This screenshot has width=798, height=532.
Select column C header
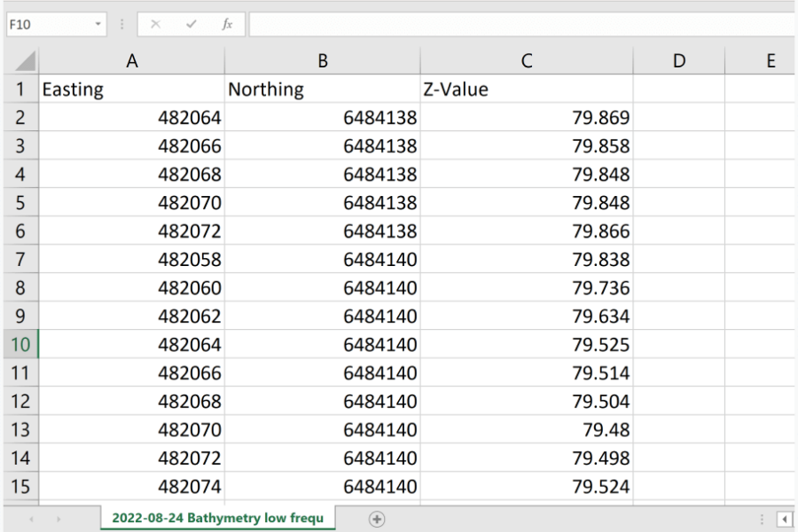527,60
